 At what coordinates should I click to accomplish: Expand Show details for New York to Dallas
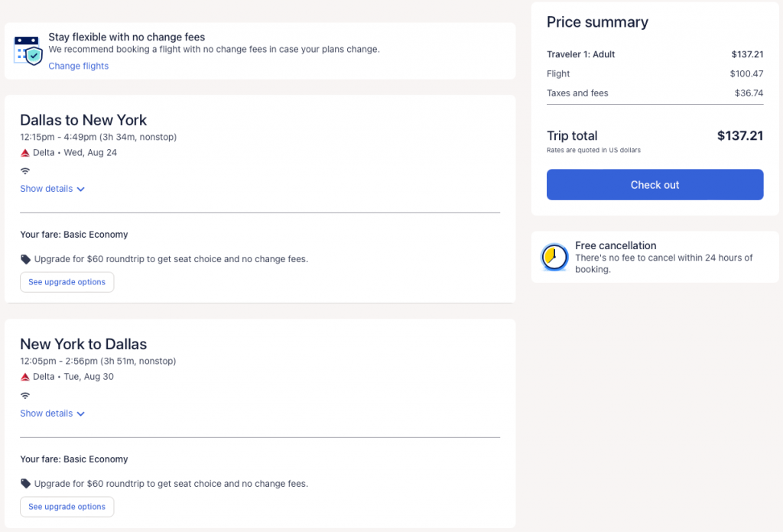tap(47, 414)
